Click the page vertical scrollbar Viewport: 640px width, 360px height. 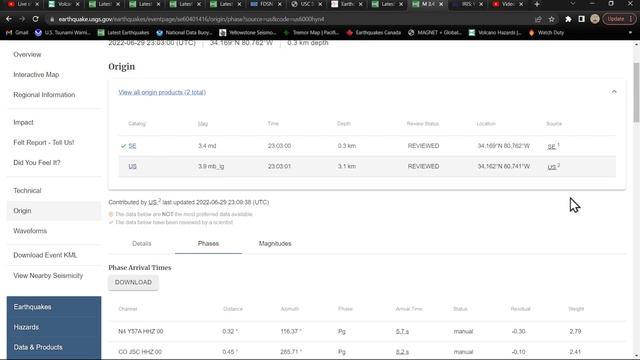[636, 92]
